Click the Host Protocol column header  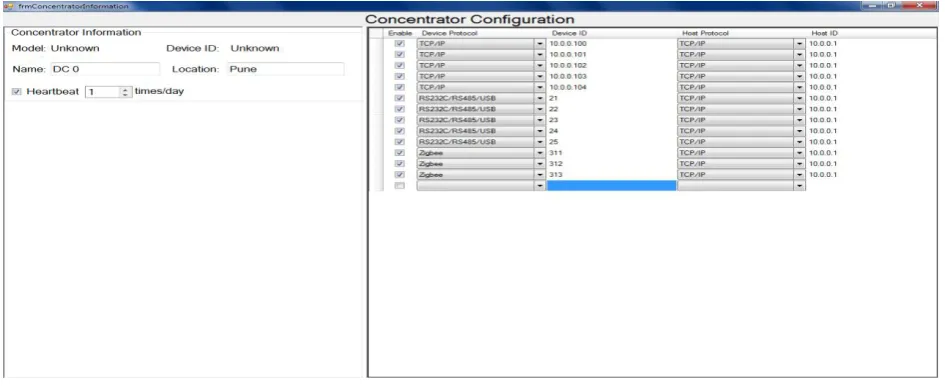705,33
